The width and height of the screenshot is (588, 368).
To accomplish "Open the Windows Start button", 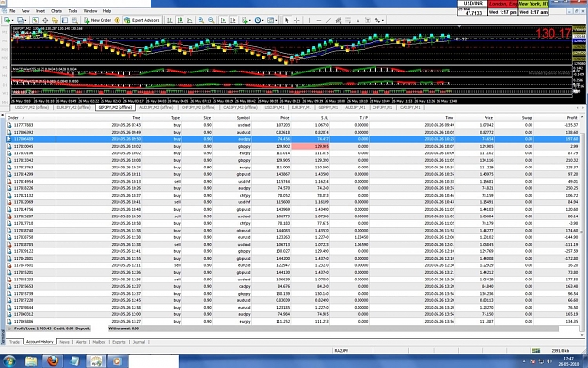I will (x=8, y=360).
